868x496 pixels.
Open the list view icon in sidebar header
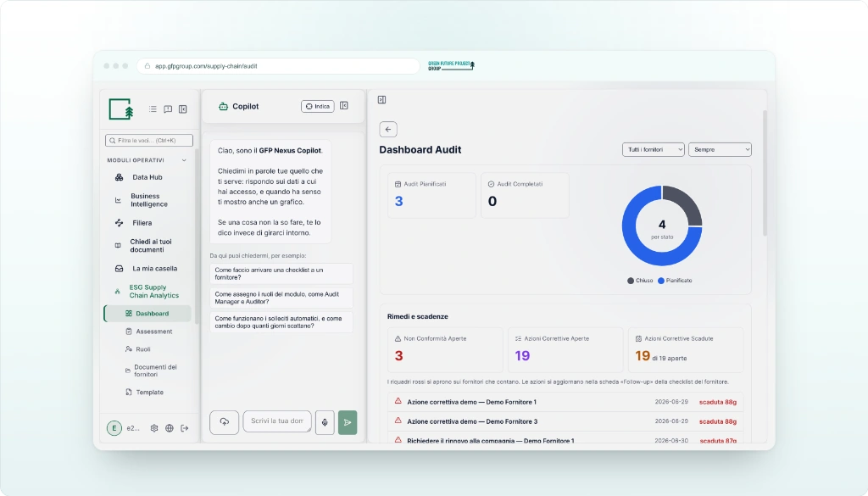[153, 109]
